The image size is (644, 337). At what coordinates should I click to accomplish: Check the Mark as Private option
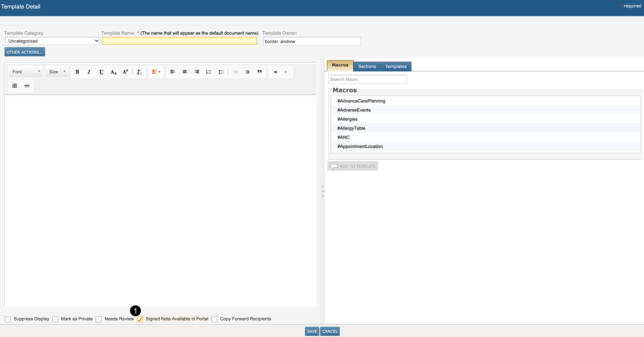click(x=56, y=319)
